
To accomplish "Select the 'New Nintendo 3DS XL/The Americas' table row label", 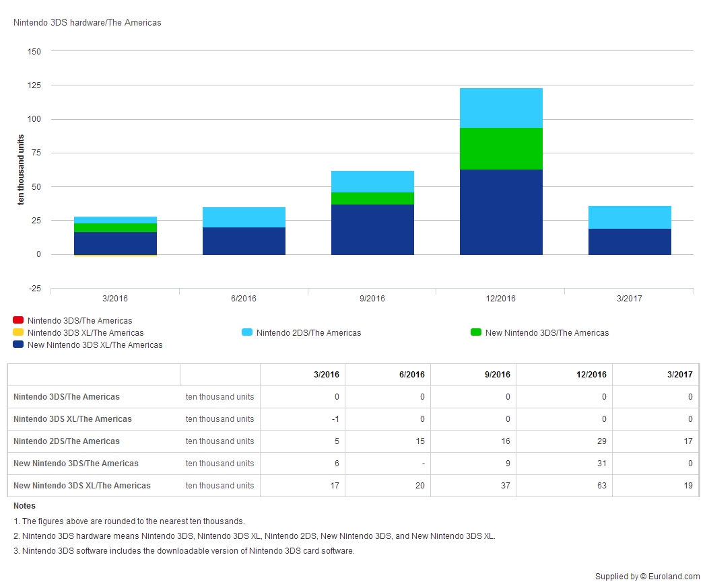I will coord(82,486).
